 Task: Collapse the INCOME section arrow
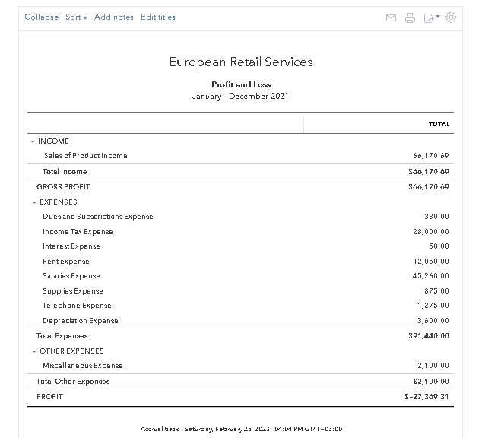(x=33, y=141)
